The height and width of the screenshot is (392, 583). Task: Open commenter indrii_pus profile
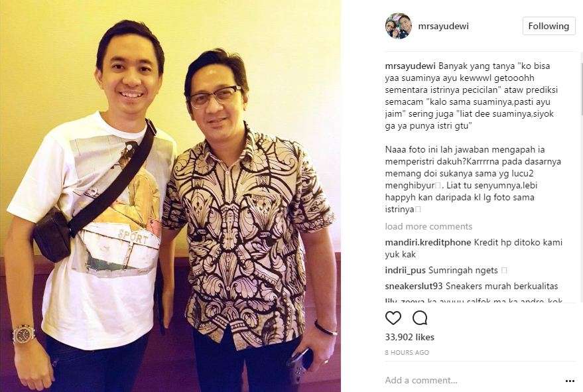point(405,271)
